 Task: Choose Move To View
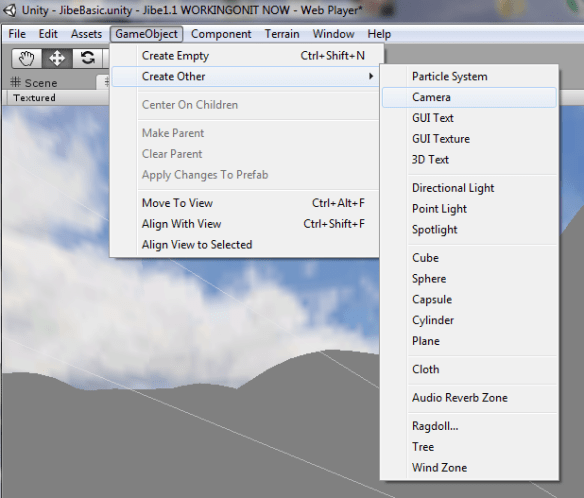point(246,203)
